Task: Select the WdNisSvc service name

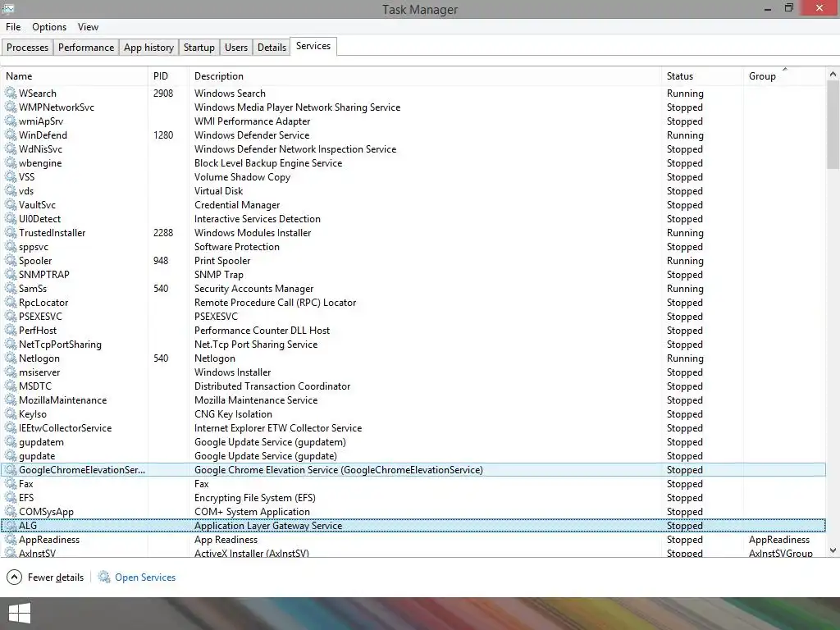Action: click(x=40, y=149)
